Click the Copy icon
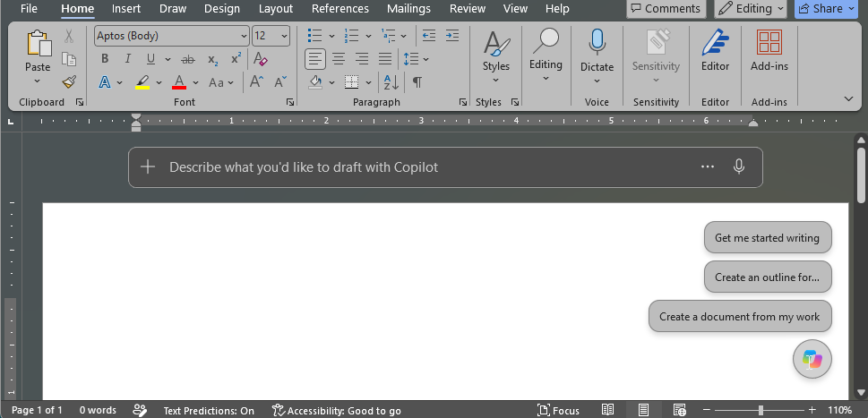Viewport: 868px width, 418px height. pyautogui.click(x=69, y=59)
